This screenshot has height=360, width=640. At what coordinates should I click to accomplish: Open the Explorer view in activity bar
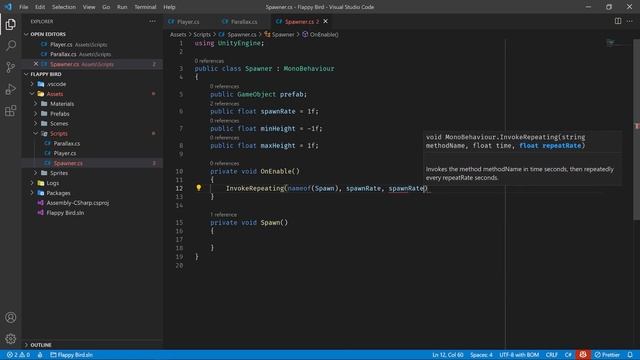(11, 24)
